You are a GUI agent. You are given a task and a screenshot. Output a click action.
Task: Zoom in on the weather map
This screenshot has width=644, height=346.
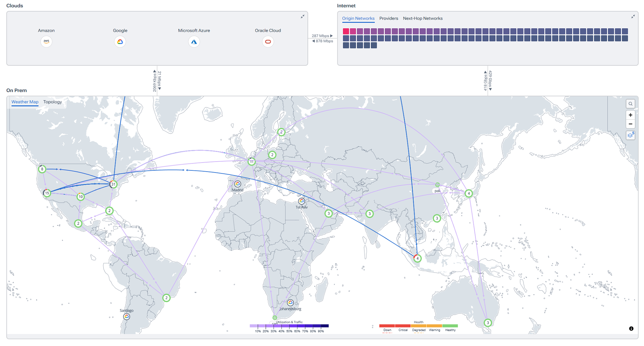pyautogui.click(x=630, y=115)
